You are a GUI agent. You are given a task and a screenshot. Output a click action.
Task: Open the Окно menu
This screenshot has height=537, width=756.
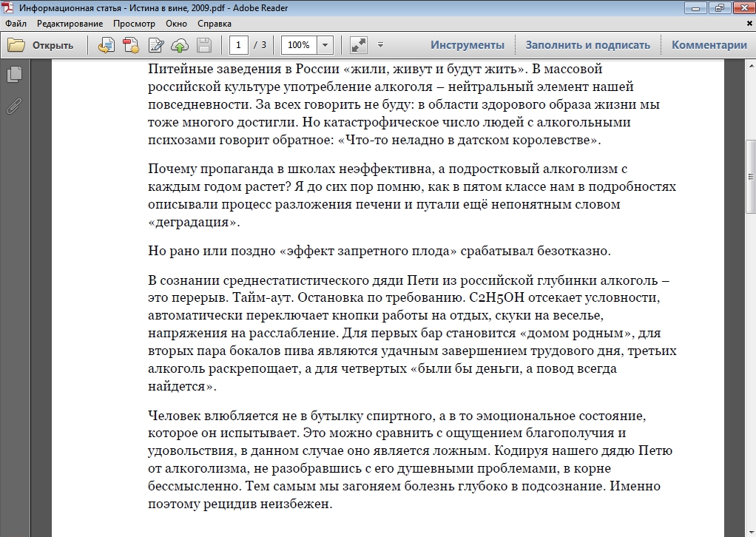176,24
